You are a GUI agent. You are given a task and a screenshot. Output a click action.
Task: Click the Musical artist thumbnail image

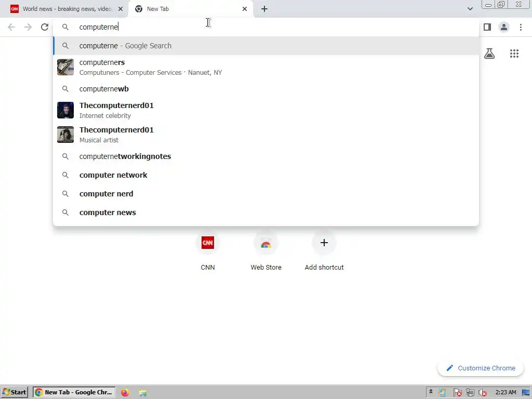coord(65,135)
